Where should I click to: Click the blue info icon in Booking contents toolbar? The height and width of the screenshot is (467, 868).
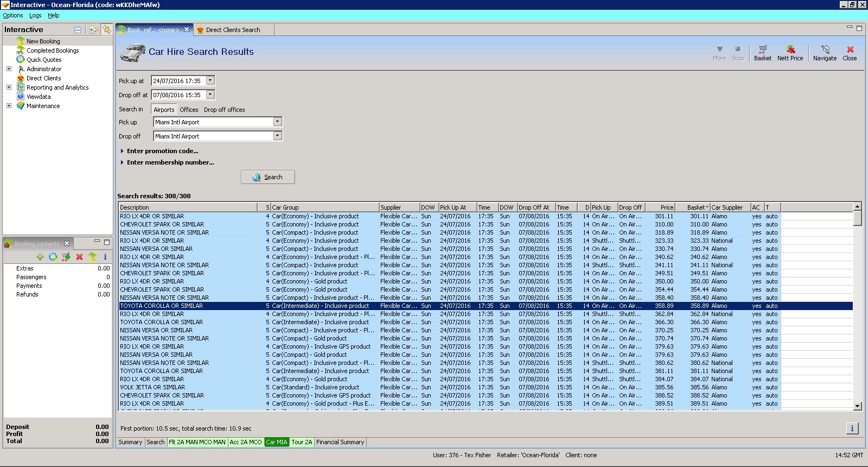[105, 257]
